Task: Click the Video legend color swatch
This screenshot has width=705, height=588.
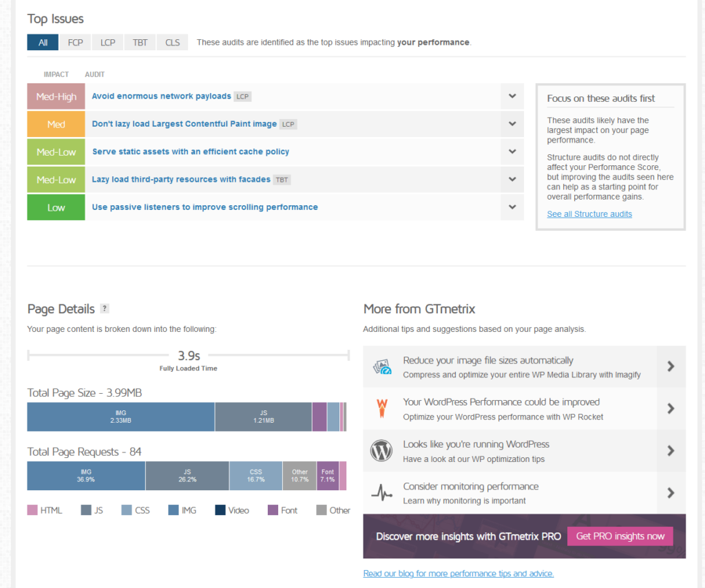Action: [x=220, y=510]
